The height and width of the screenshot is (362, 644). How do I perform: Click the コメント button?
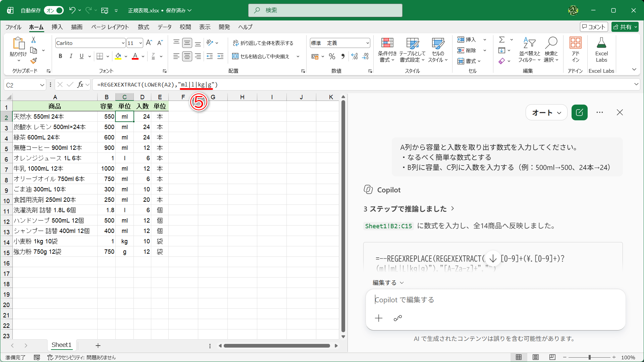point(594,27)
